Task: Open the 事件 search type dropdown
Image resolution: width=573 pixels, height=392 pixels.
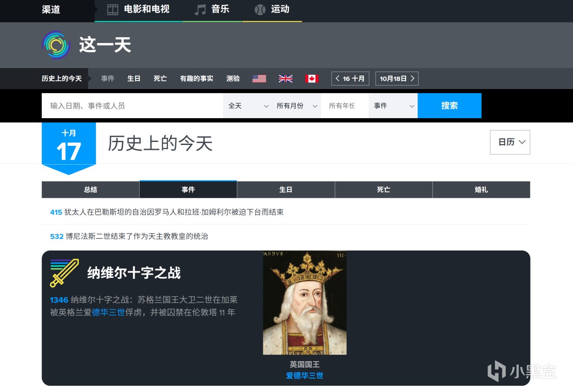Action: point(393,106)
